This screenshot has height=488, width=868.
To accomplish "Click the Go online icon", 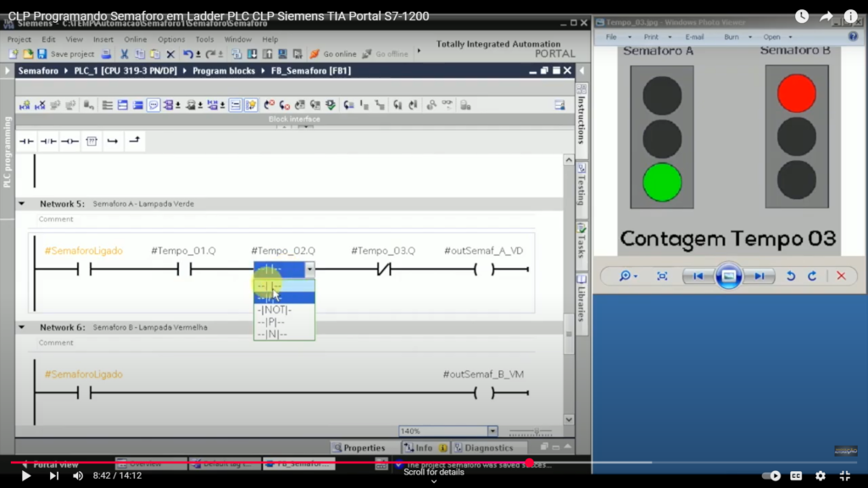I will [314, 53].
